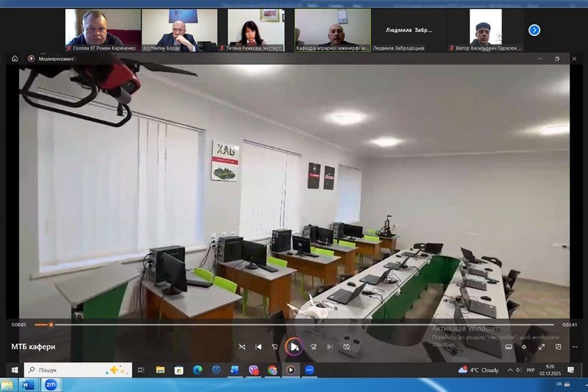Screen dimensions: 588x392
Task: Toggle shuffle mode in the player
Action: (242, 347)
